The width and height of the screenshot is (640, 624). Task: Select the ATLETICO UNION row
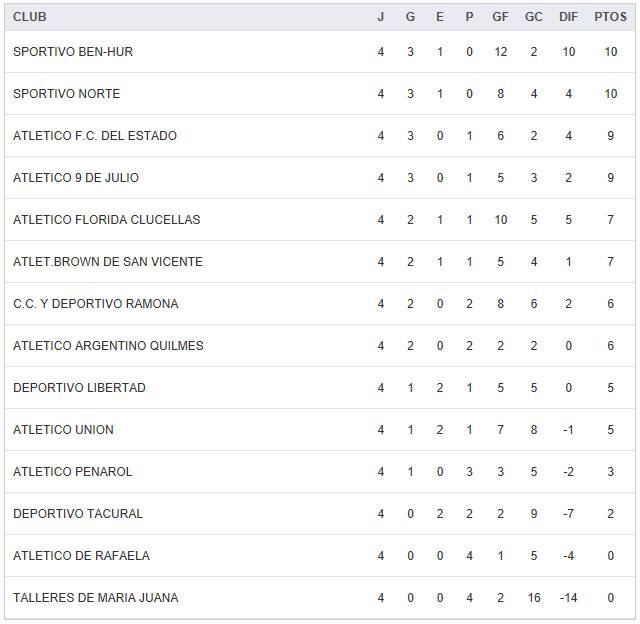pos(63,430)
